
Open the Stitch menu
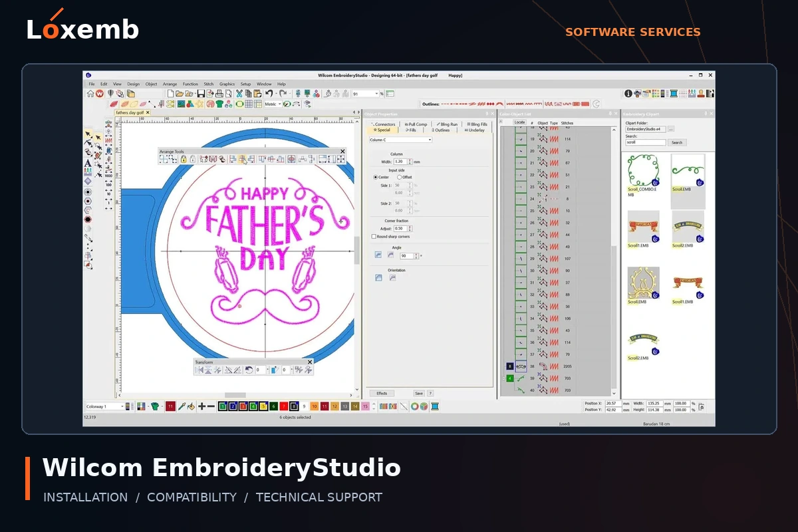click(x=209, y=84)
